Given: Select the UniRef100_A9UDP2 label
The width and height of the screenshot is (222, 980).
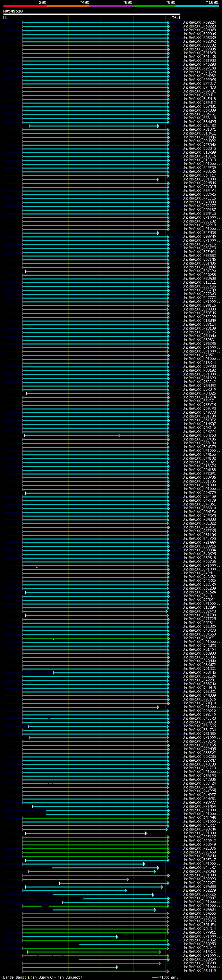Looking at the screenshot, I should pyautogui.click(x=199, y=141).
